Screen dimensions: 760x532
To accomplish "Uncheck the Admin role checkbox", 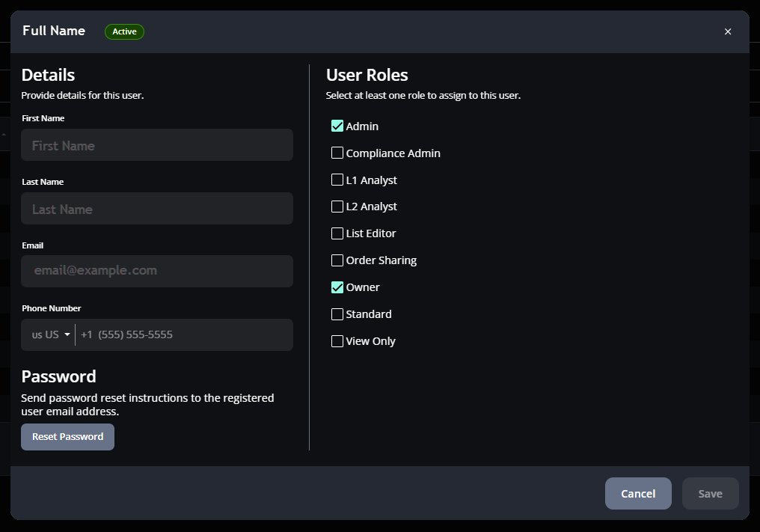I will coord(337,126).
